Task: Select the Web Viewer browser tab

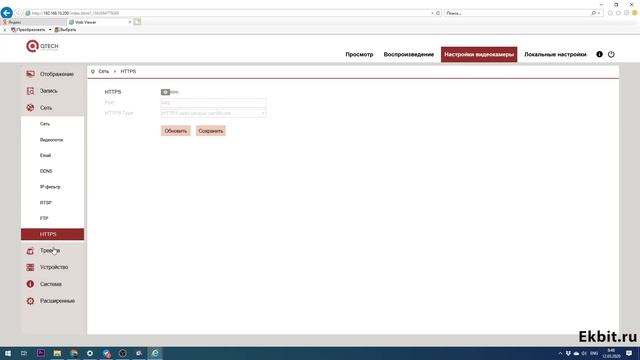Action: [100, 22]
